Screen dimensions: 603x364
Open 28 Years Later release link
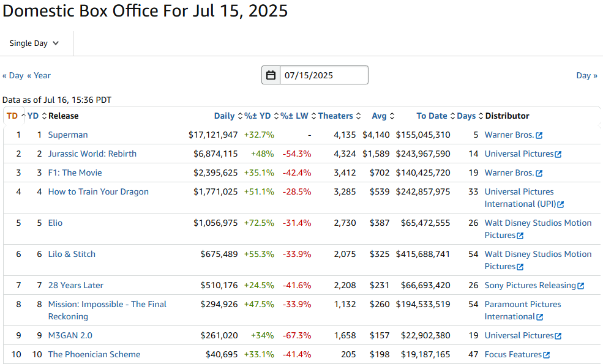pos(76,285)
